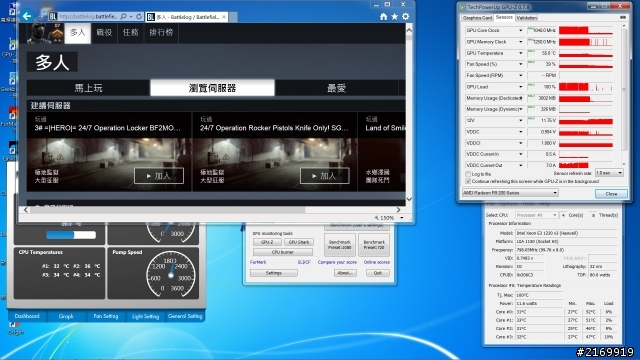Click the soldier avatar in Battlelog
640x360 pixels.
pos(40,33)
